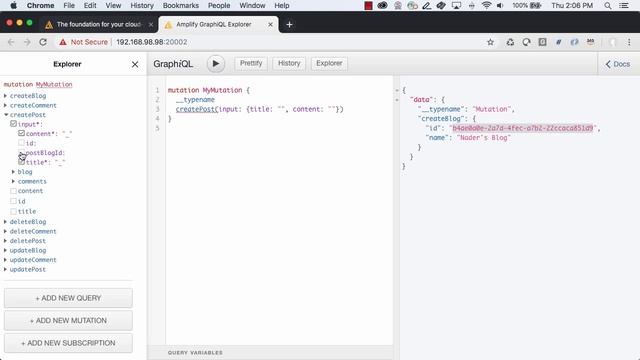
Task: Run the query with the play button
Action: [216, 64]
